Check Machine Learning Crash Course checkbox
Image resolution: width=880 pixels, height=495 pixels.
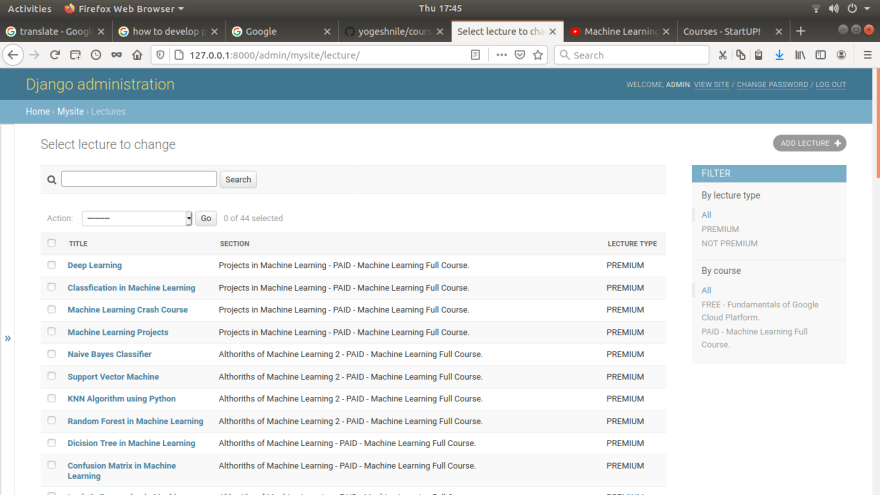(x=52, y=309)
